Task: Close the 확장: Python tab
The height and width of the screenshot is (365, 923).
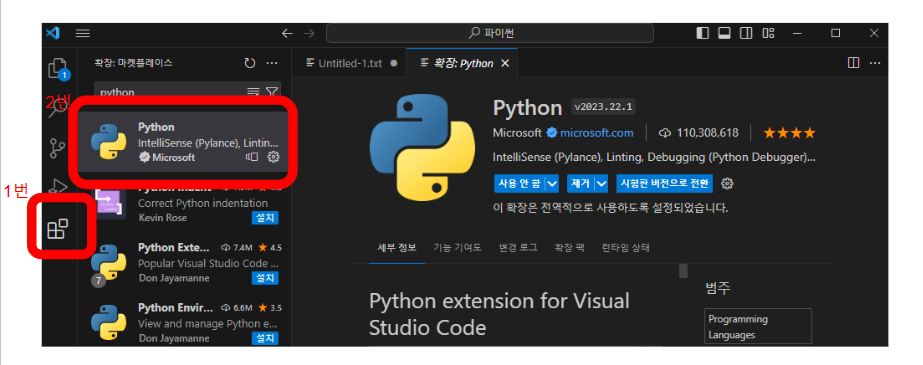Action: (x=504, y=63)
